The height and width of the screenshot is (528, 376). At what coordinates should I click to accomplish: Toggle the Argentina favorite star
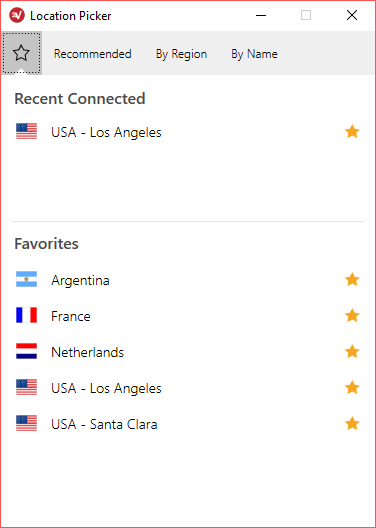[x=352, y=280]
